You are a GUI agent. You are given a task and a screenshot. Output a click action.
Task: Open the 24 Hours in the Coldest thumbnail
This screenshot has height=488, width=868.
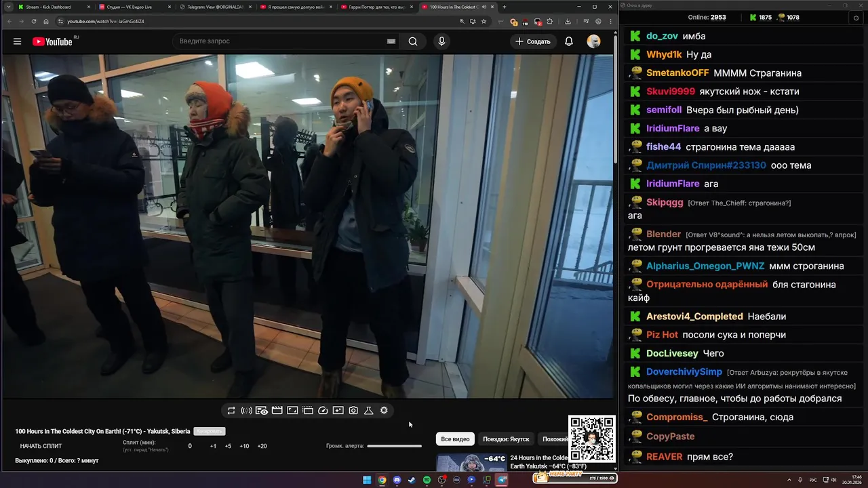[x=471, y=462]
